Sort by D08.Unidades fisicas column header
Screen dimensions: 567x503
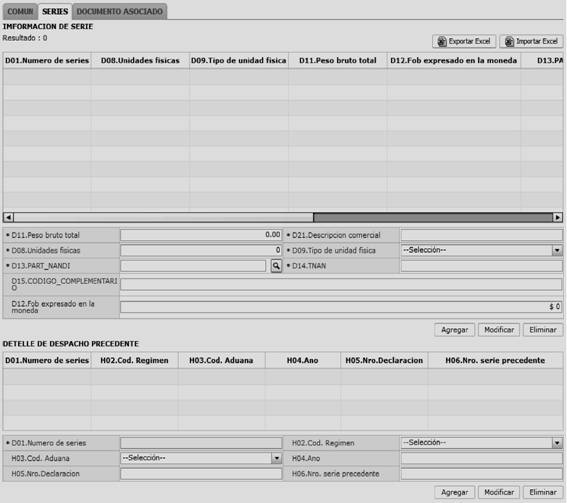pos(140,60)
